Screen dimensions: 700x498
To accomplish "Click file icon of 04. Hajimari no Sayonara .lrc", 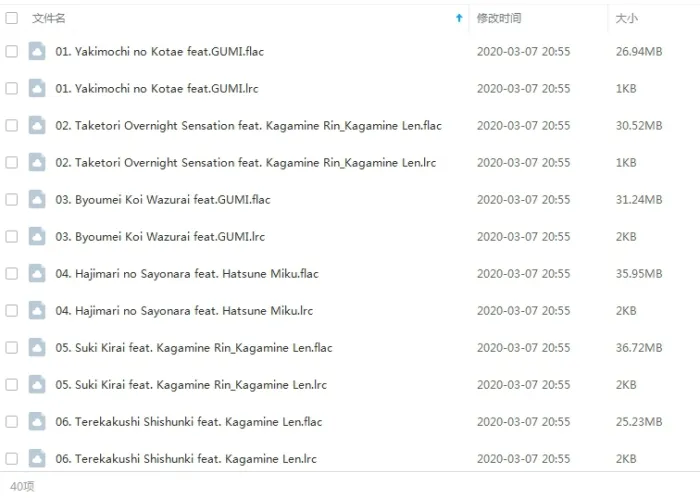I will [x=37, y=310].
